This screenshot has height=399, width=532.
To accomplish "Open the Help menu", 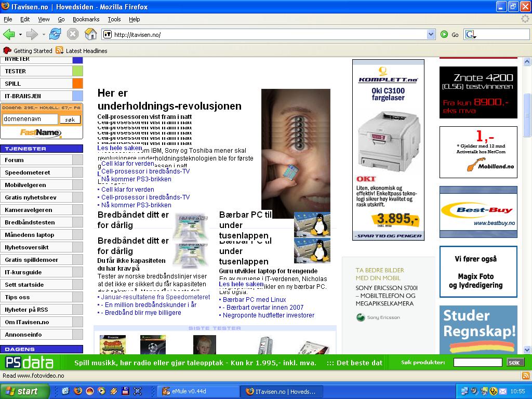I will (135, 19).
